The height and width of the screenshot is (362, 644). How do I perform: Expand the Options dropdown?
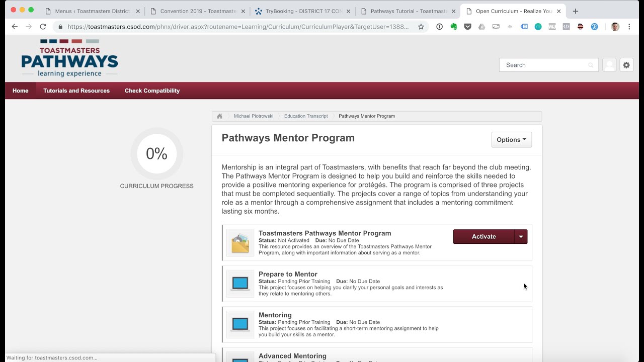coord(511,140)
